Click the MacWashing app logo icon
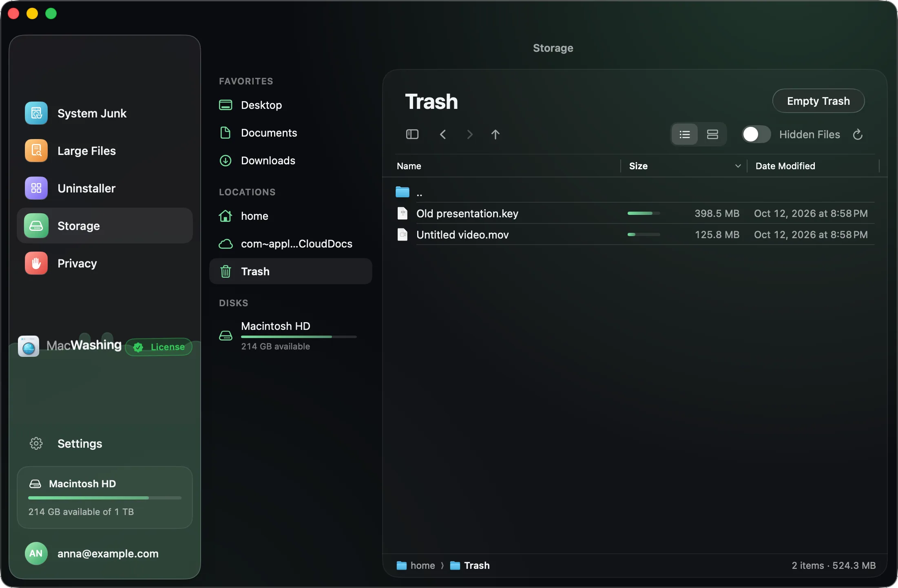The width and height of the screenshot is (898, 588). pyautogui.click(x=28, y=346)
